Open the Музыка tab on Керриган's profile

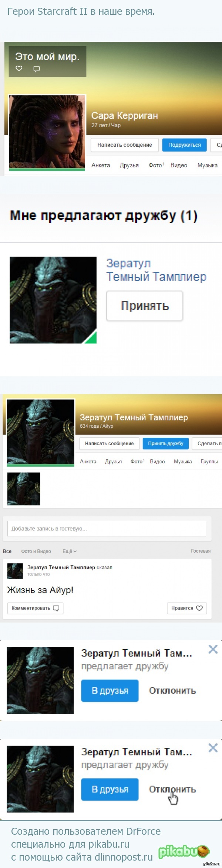207,165
